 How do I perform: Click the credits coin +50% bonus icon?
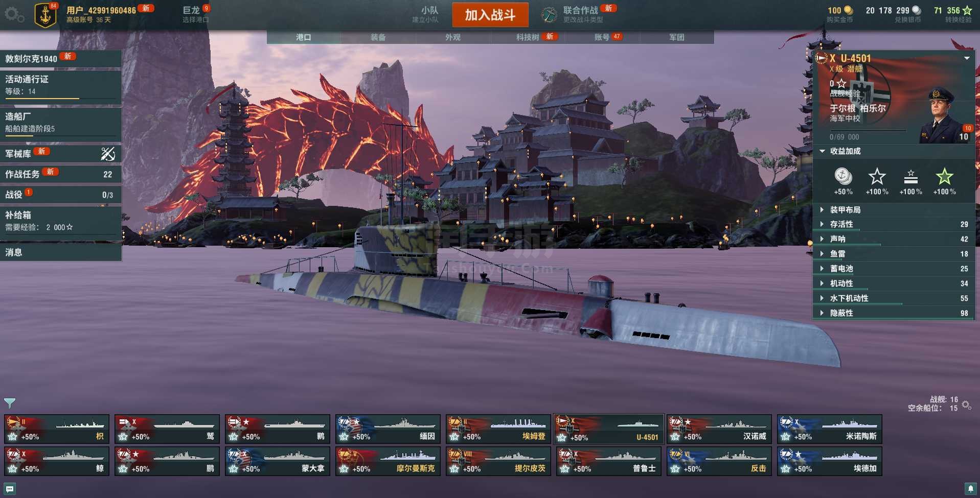(x=843, y=177)
